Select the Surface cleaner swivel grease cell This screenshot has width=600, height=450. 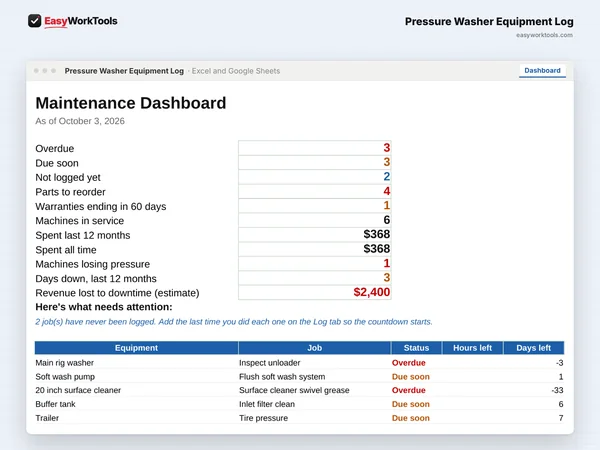315,390
